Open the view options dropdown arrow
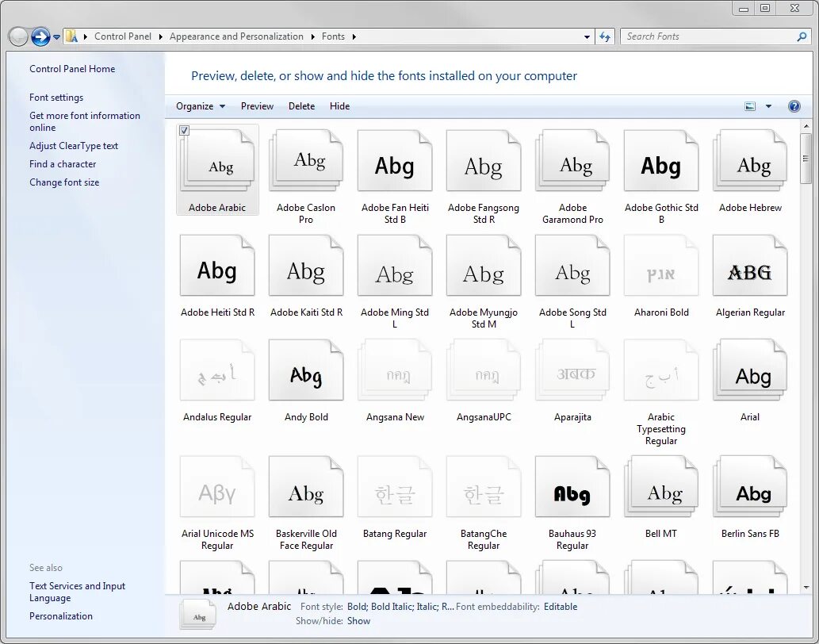819x644 pixels. (768, 106)
